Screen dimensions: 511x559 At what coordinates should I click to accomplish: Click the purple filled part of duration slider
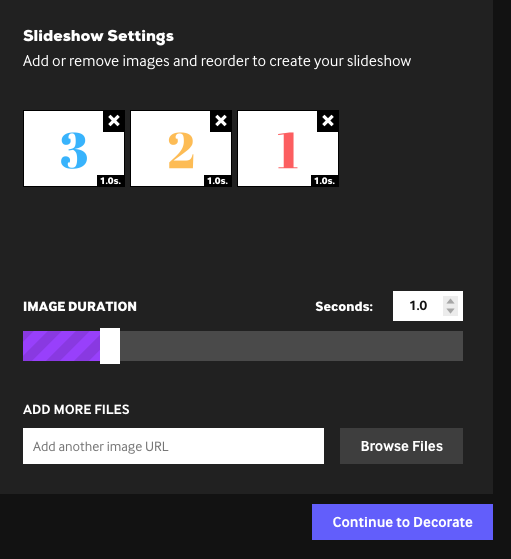(61, 346)
